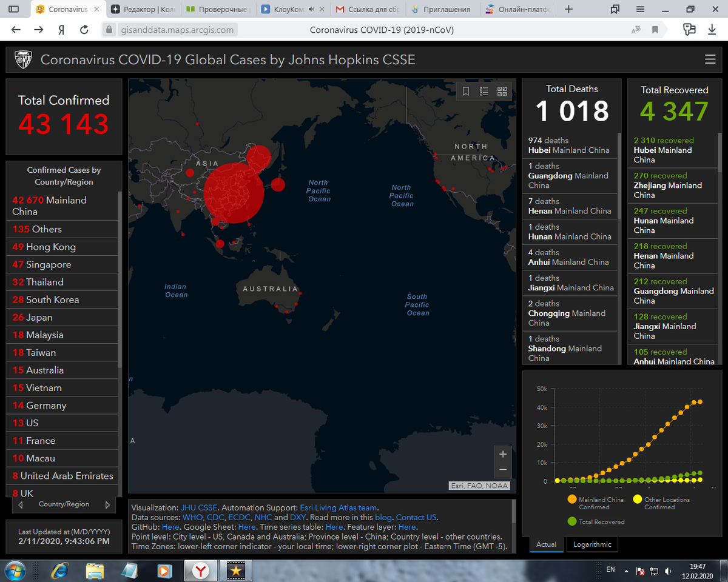
Task: Click Johns Hopkins shield logo
Action: point(23,59)
